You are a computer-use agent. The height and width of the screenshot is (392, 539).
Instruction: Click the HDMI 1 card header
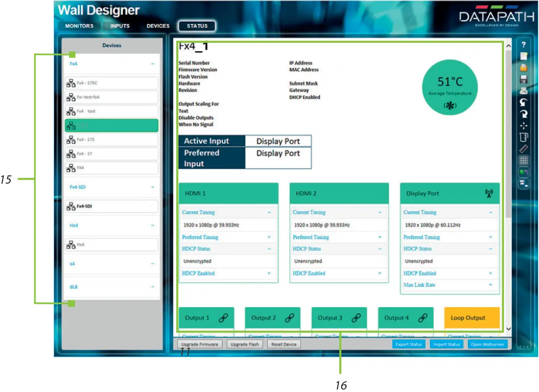point(229,194)
